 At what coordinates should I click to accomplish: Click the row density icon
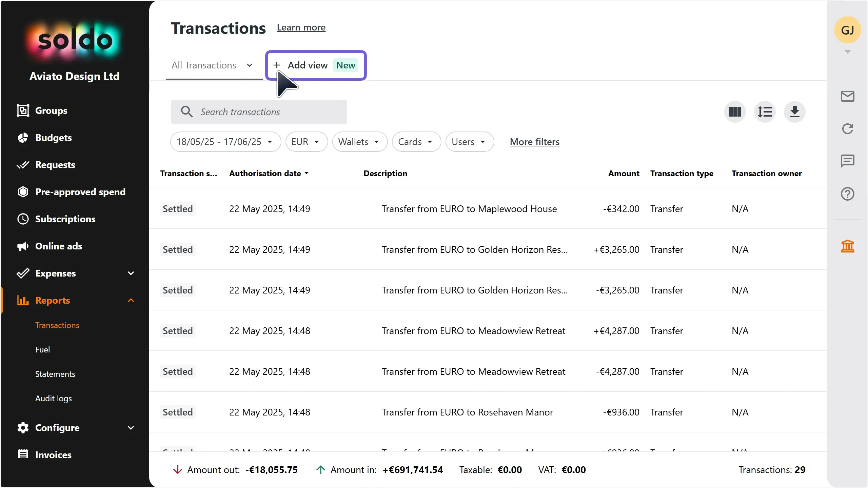tap(765, 112)
